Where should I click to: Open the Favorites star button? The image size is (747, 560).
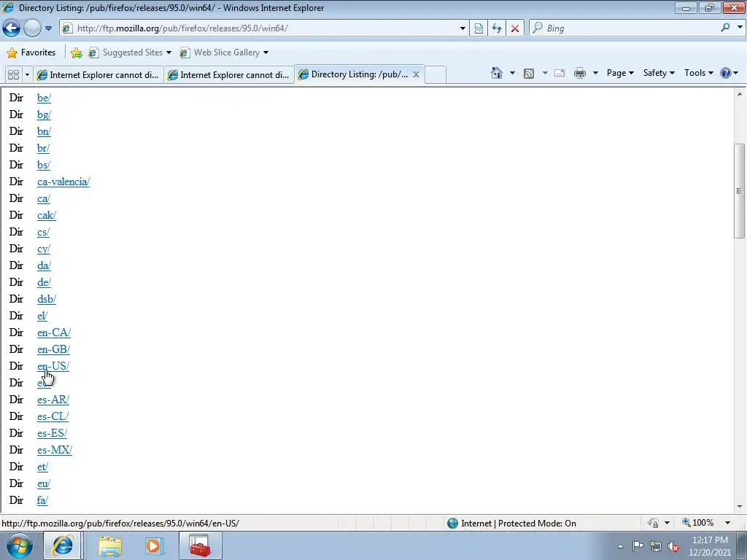tap(31, 52)
